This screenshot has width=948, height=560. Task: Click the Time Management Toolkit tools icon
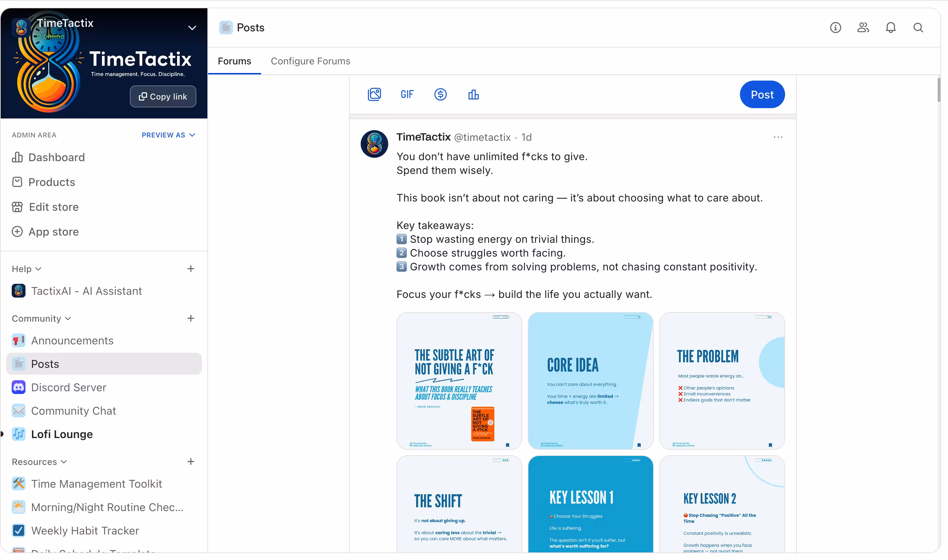pyautogui.click(x=19, y=484)
